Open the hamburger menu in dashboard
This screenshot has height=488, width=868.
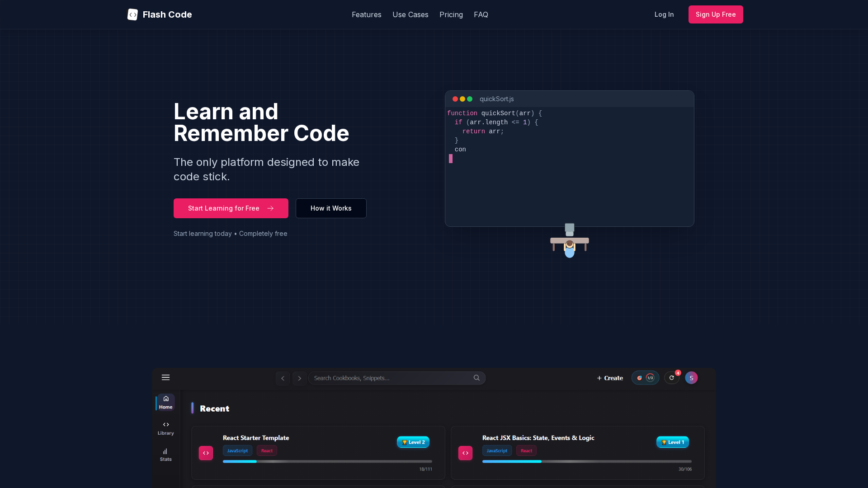[165, 377]
